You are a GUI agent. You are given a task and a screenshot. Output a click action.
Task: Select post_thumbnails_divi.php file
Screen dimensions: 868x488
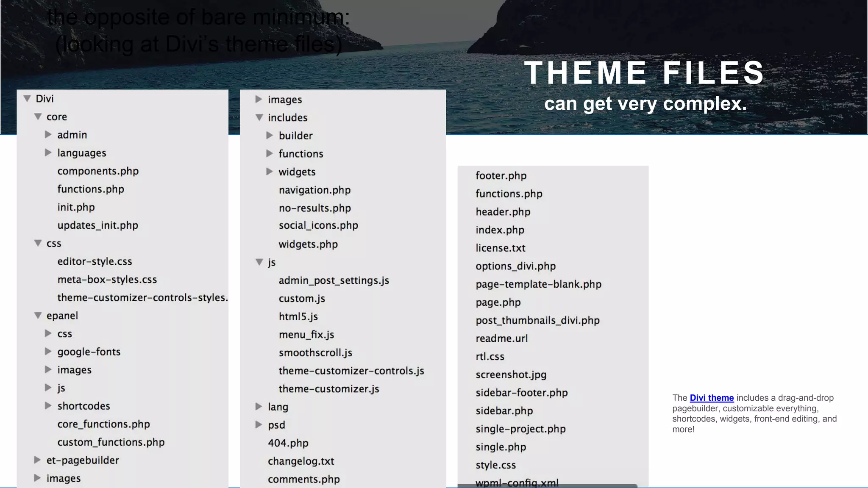(538, 320)
